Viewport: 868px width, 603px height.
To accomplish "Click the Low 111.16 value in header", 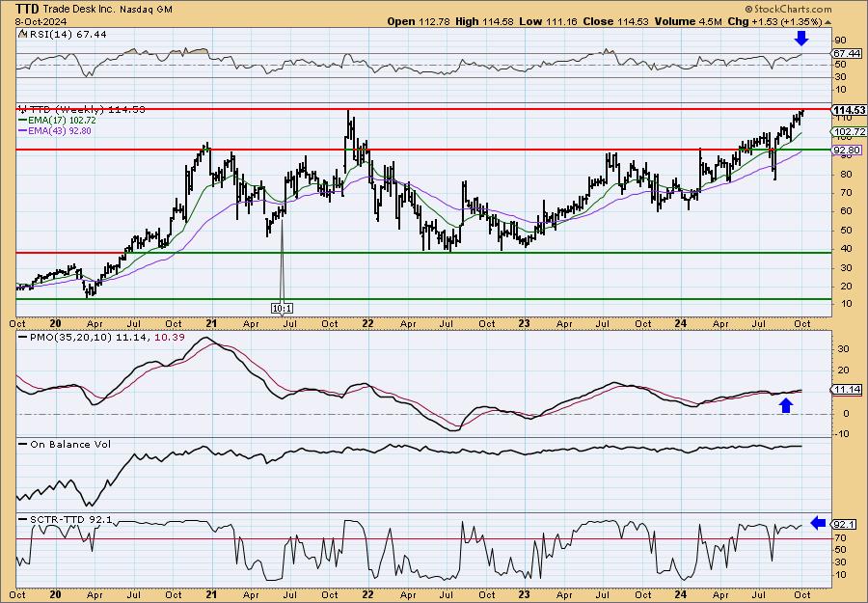I will click(548, 21).
